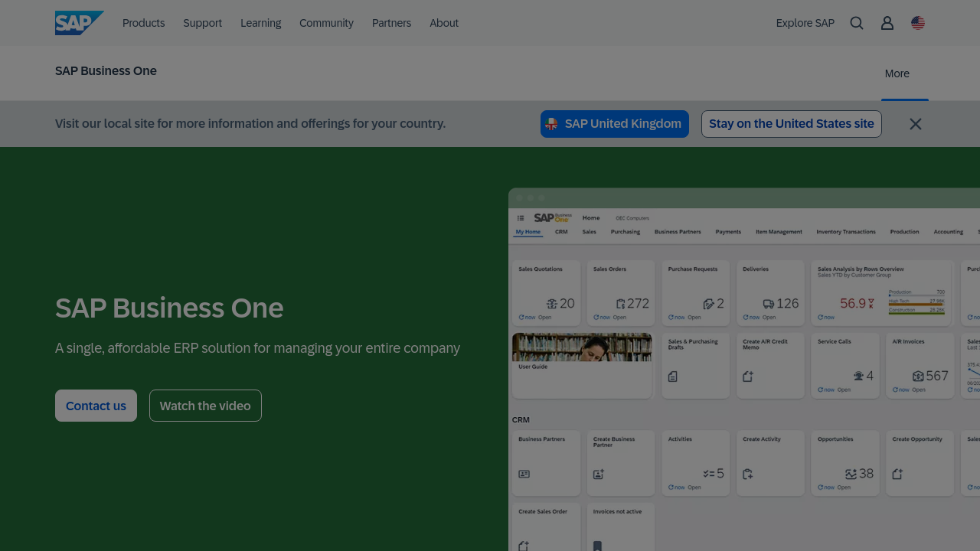Screen dimensions: 980x551
Task: Click the A/R Invoices tile icon
Action: [x=918, y=377]
